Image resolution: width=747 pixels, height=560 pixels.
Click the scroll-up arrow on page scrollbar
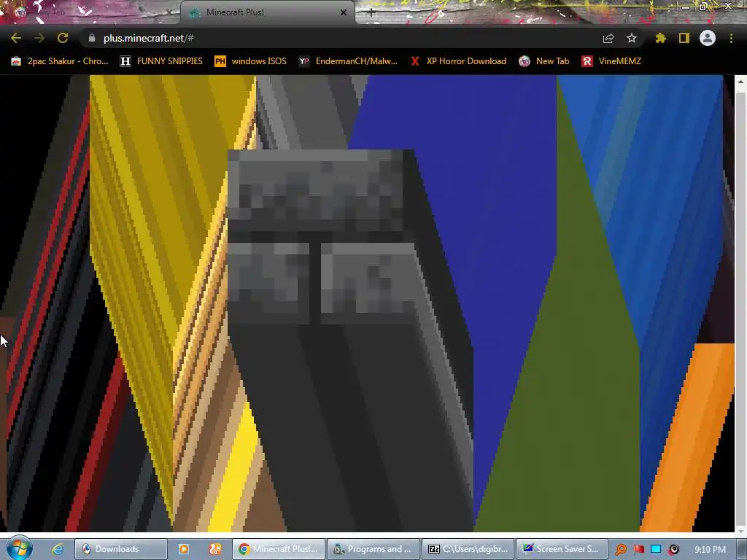(740, 82)
